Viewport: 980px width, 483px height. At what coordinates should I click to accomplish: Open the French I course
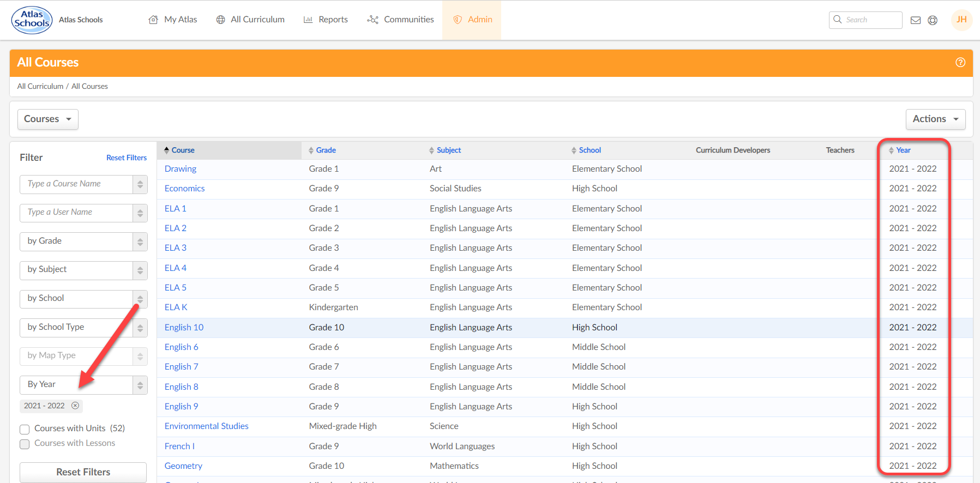click(179, 446)
